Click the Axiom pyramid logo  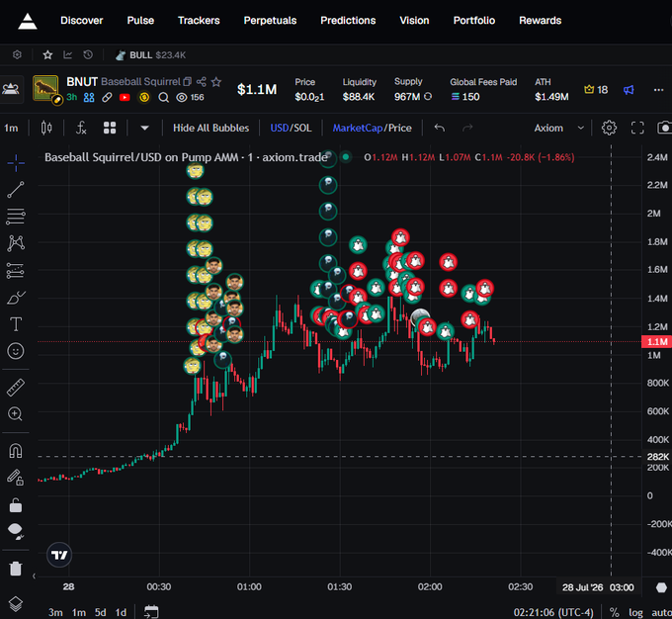pos(28,21)
